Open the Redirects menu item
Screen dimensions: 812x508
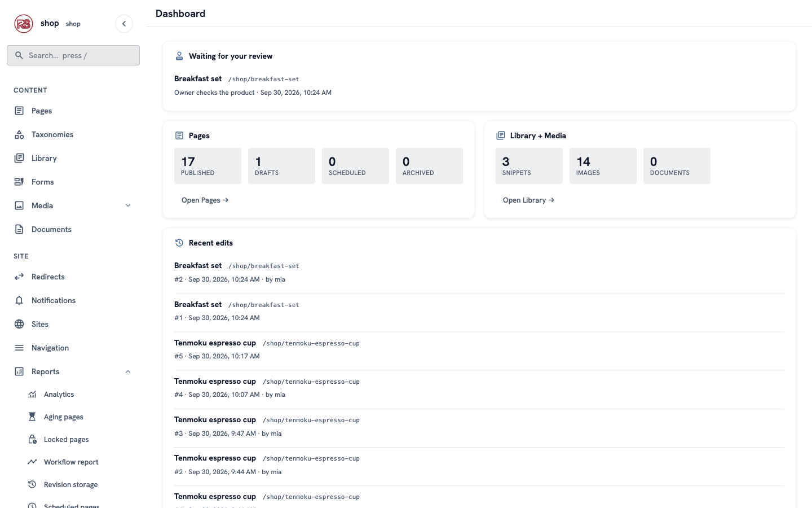(73, 277)
